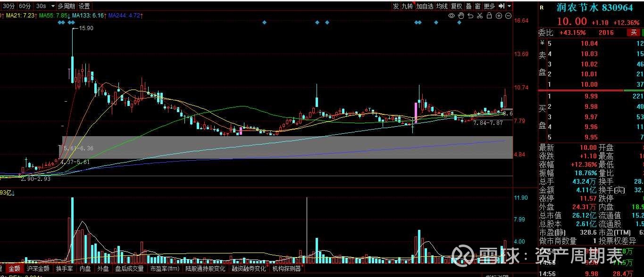This screenshot has width=644, height=277.
Task: Click the last blue diamond event marker above chart
Action: pyautogui.click(x=459, y=22)
